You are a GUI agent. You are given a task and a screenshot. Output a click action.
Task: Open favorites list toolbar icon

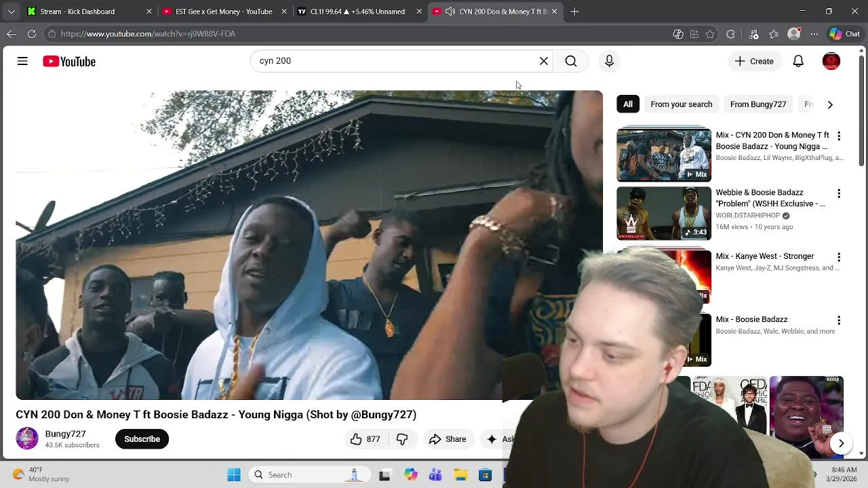pyautogui.click(x=774, y=34)
